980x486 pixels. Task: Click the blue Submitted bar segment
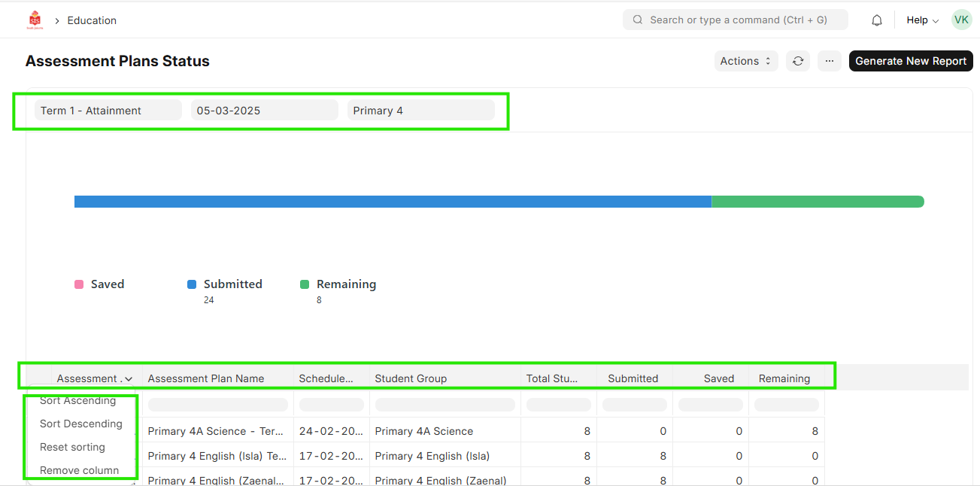tap(393, 202)
